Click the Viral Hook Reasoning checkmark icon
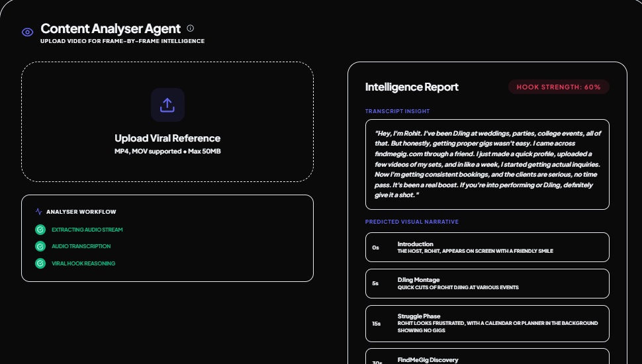This screenshot has height=364, width=642. (x=40, y=263)
